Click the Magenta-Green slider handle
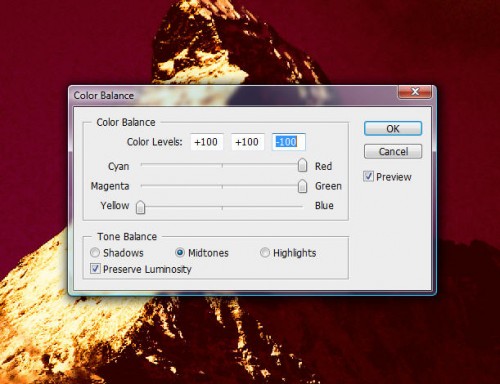Screen dimensions: 500x384 (302, 186)
